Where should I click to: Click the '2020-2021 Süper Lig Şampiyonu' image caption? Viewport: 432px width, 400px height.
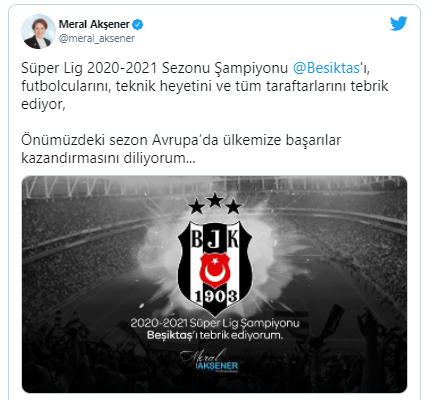click(x=215, y=323)
